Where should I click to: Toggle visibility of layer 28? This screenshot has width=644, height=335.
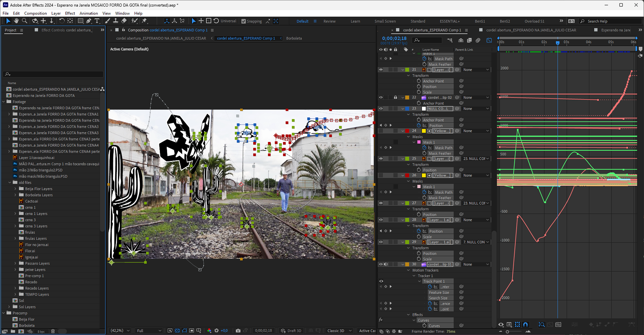(x=381, y=220)
